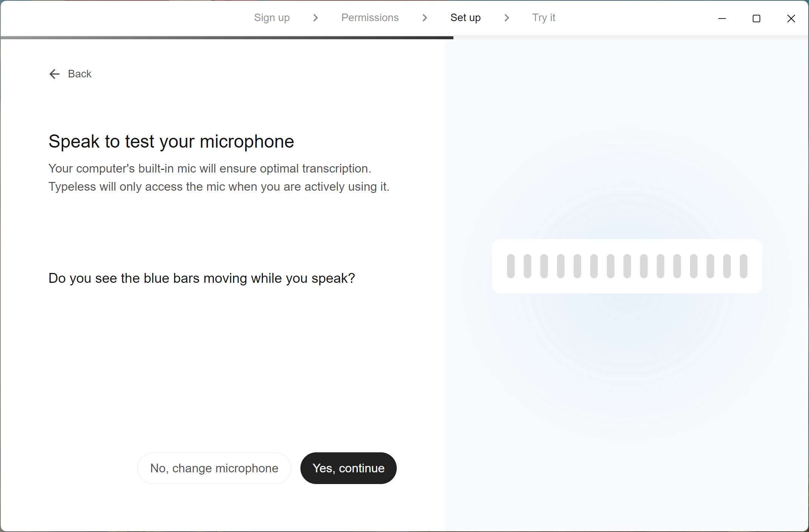Viewport: 809px width, 532px height.
Task: Jump to the Try it step
Action: pyautogui.click(x=543, y=18)
